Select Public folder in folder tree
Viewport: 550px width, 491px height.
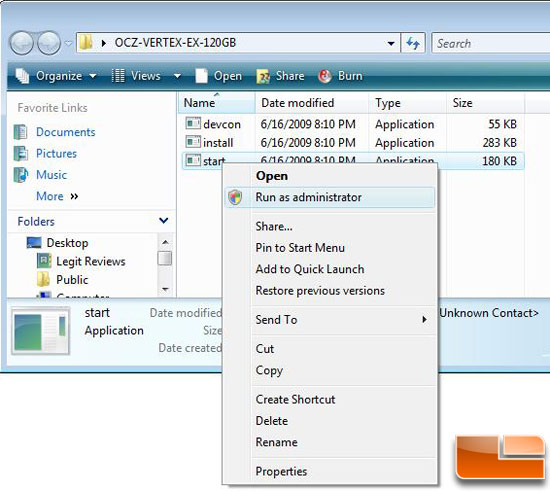click(x=72, y=280)
